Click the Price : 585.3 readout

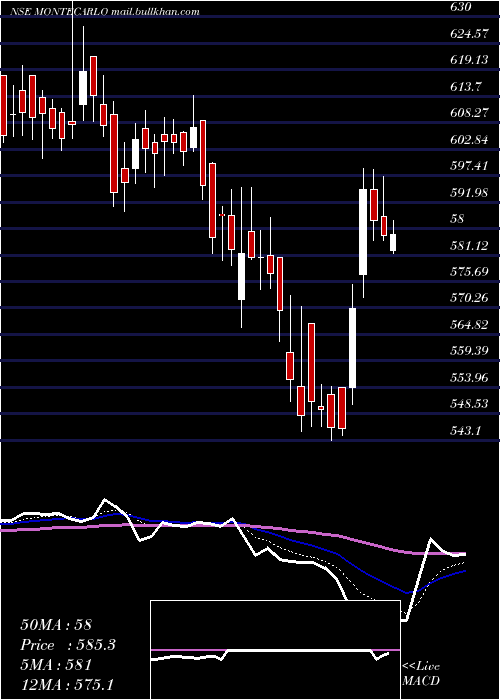point(68,645)
